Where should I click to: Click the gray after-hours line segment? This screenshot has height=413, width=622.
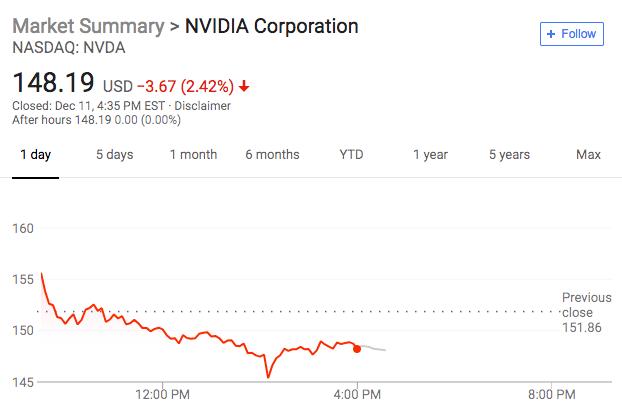375,348
